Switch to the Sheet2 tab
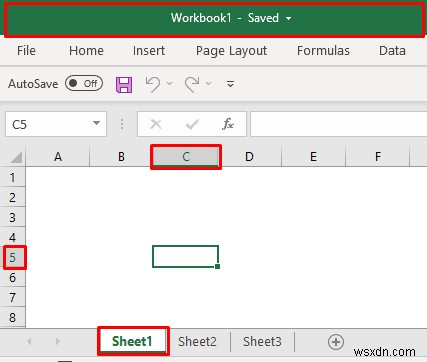Image resolution: width=427 pixels, height=362 pixels. point(197,342)
